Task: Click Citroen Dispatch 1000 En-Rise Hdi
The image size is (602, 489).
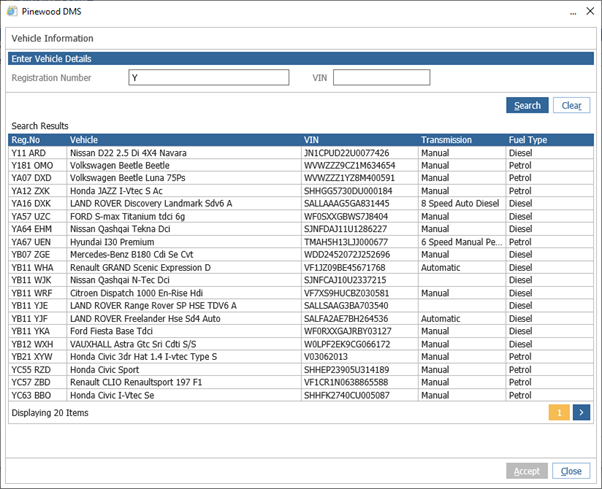Action: coord(136,293)
